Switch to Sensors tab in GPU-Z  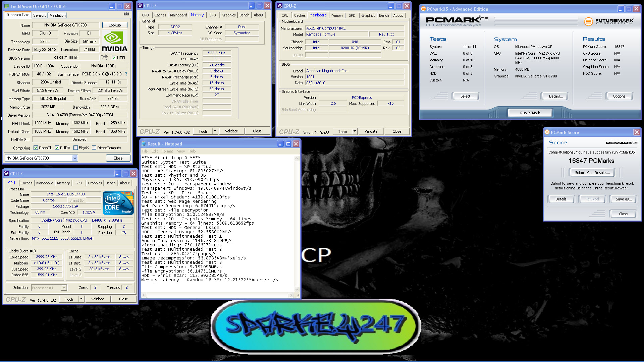[x=40, y=15]
